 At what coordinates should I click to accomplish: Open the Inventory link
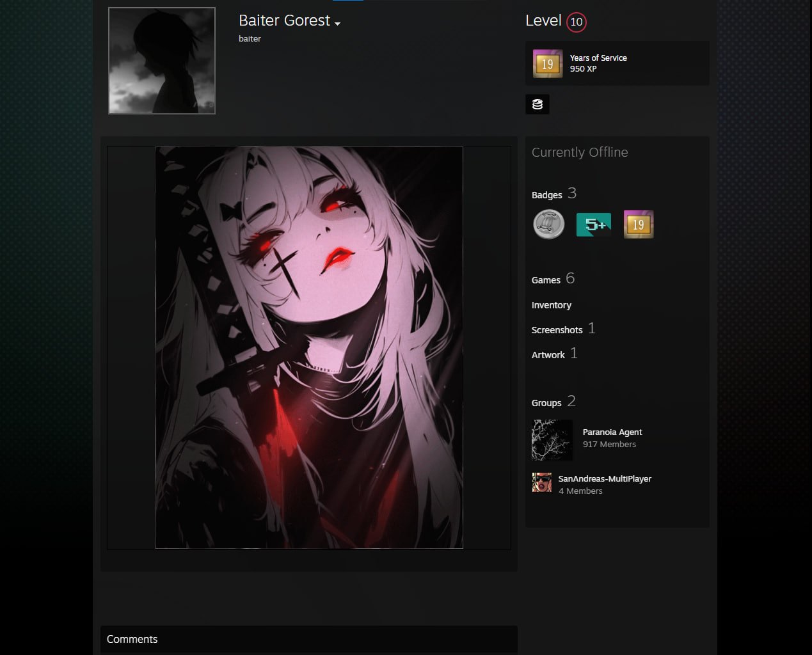click(552, 305)
